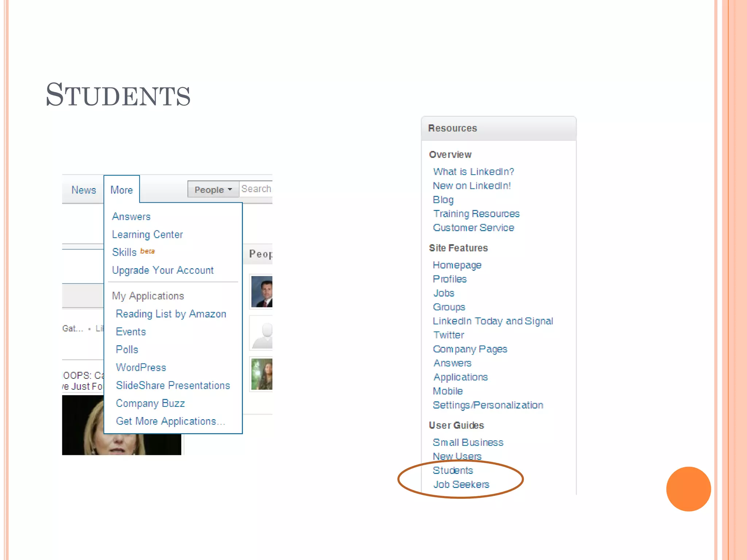Click the man in suit profile photo
This screenshot has width=747, height=560.
[262, 292]
